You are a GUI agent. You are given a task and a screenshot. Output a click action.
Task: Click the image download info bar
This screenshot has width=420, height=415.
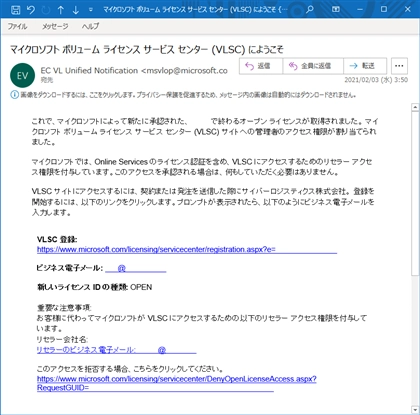pos(183,95)
